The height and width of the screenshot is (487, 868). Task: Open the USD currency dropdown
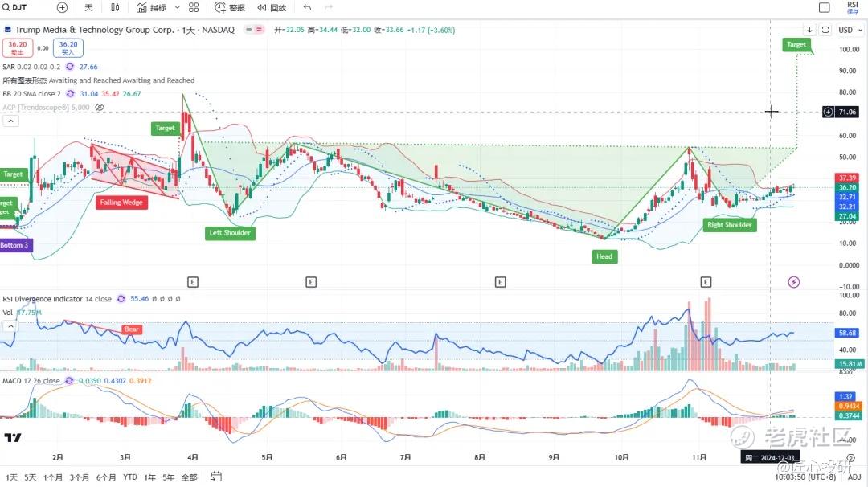pyautogui.click(x=850, y=29)
